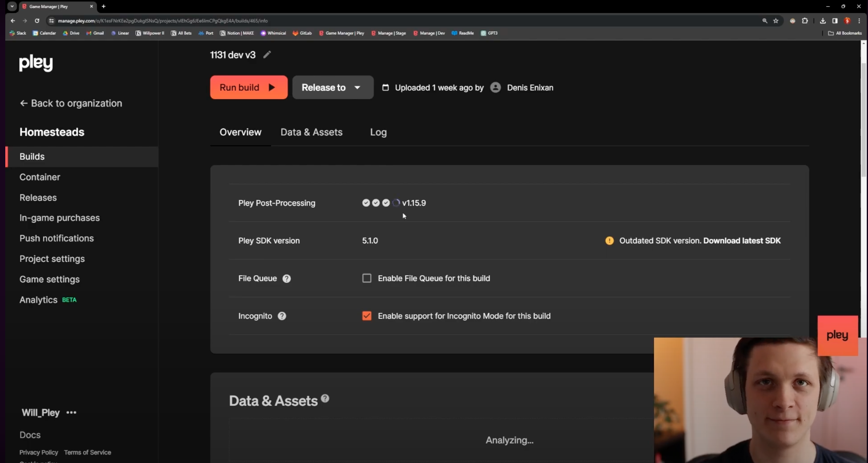Click the webcam video overlay
The image size is (868, 463).
point(761,400)
